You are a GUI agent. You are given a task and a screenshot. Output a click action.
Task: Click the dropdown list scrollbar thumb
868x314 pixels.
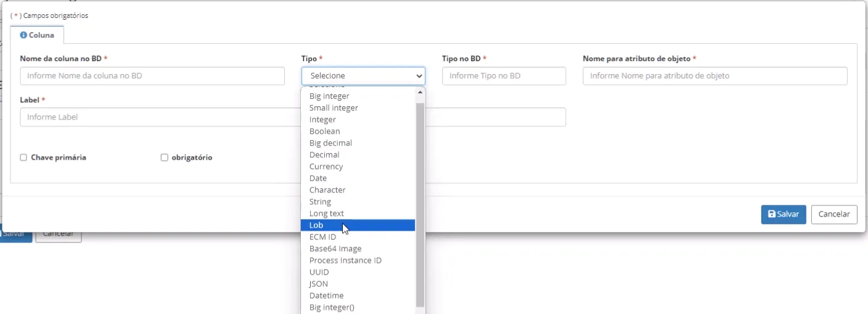coord(420,205)
